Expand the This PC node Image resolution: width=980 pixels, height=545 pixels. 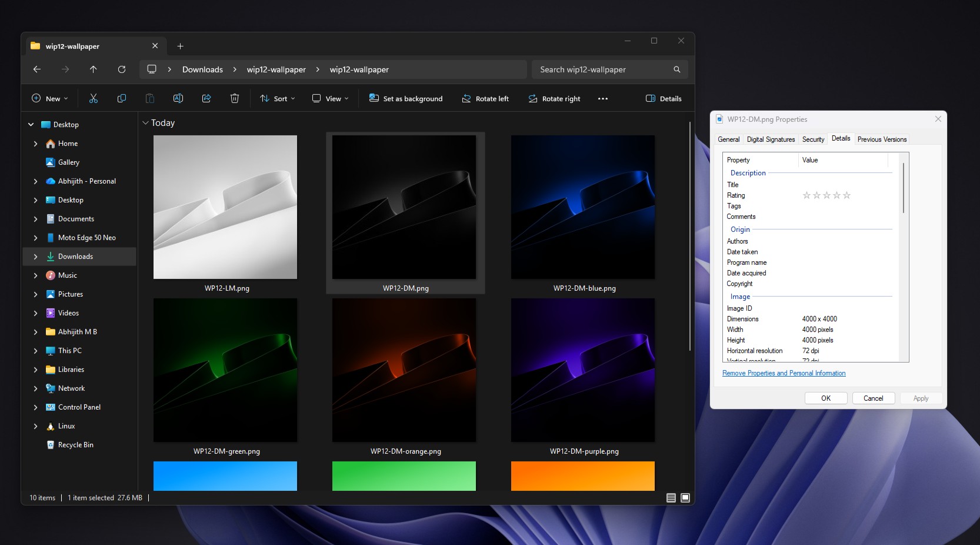tap(35, 351)
